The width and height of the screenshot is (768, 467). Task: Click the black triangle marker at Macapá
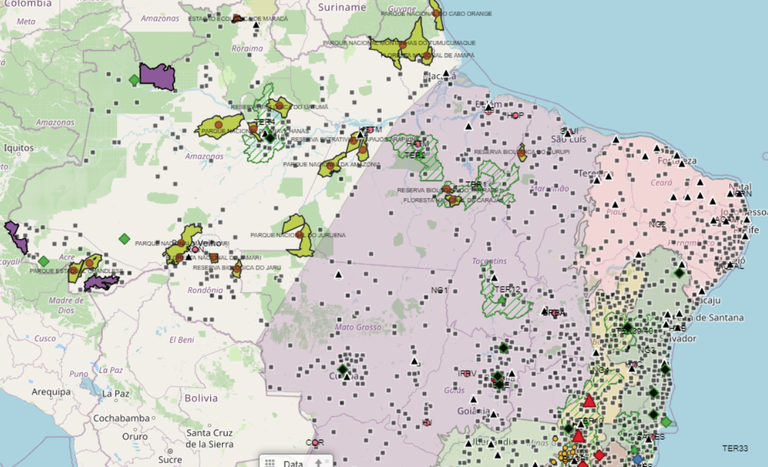point(444,73)
